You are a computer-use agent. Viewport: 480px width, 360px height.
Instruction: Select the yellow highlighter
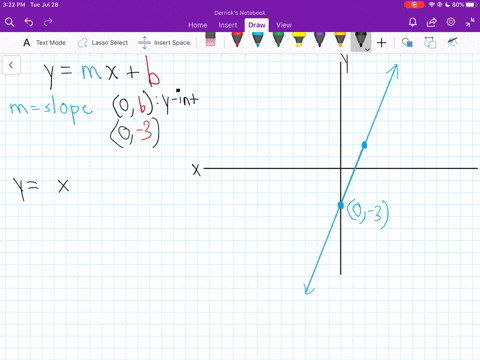coord(299,39)
